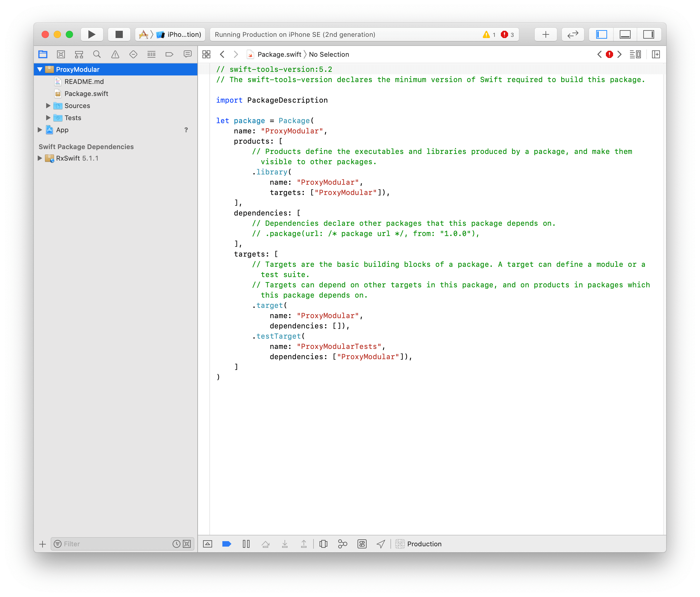This screenshot has width=700, height=597.
Task: Click No Selection in the jump bar
Action: (x=329, y=54)
